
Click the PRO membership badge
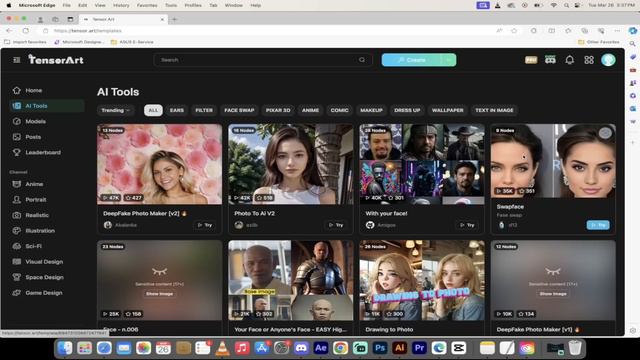pos(531,60)
